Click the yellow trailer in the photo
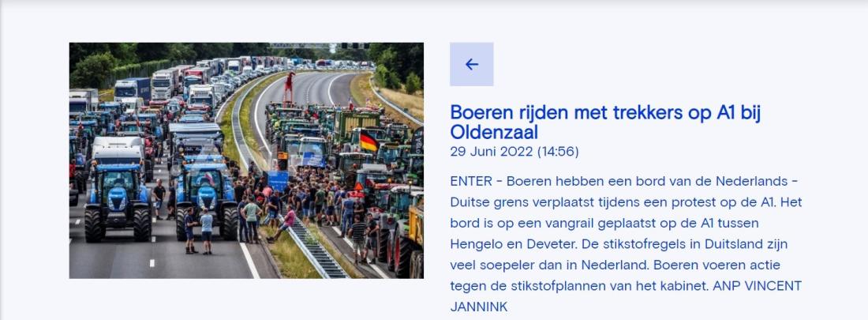 point(416,229)
